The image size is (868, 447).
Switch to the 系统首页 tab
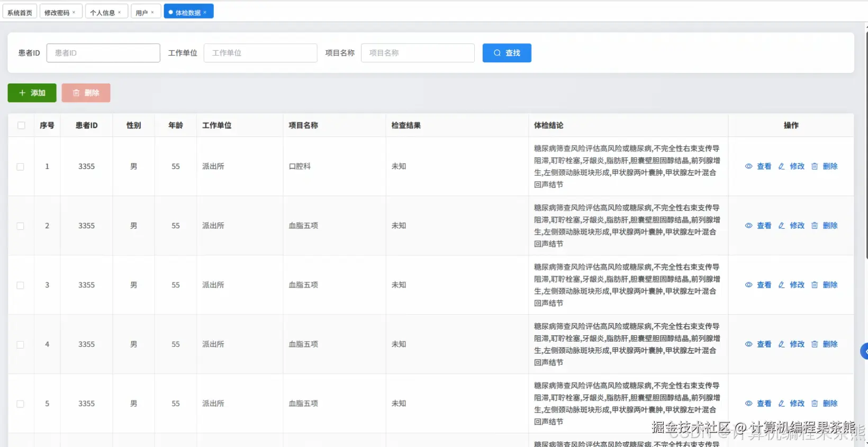[20, 12]
